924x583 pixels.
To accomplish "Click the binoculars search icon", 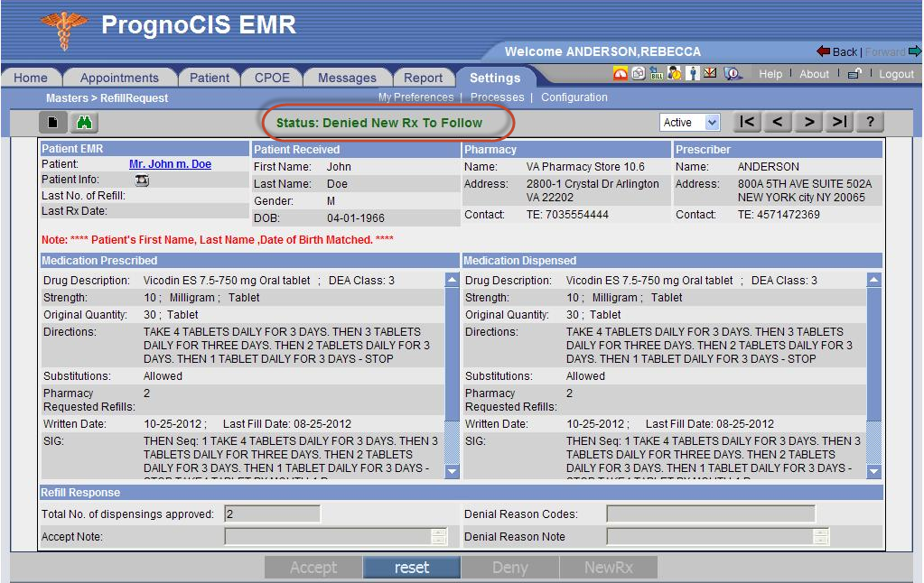I will (x=84, y=123).
